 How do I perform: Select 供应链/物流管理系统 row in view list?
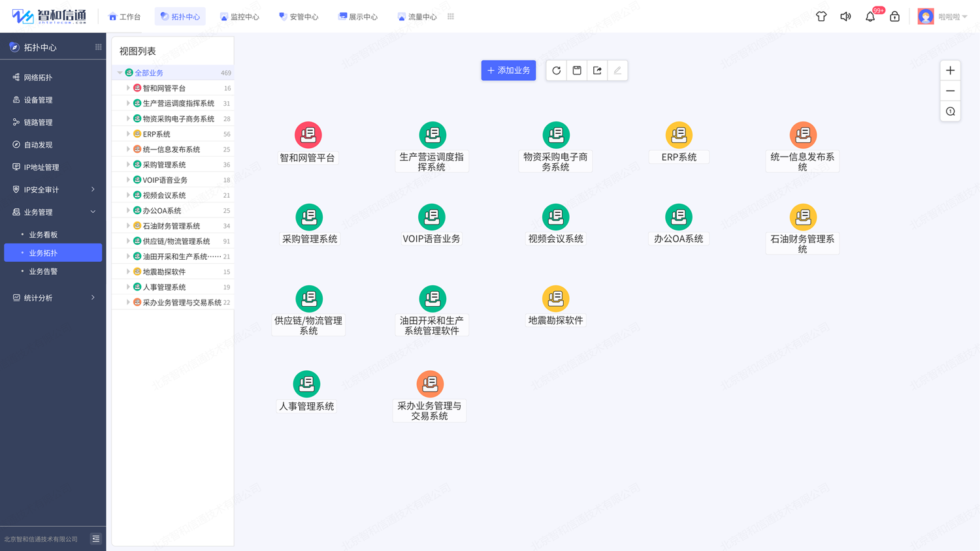[x=173, y=241]
